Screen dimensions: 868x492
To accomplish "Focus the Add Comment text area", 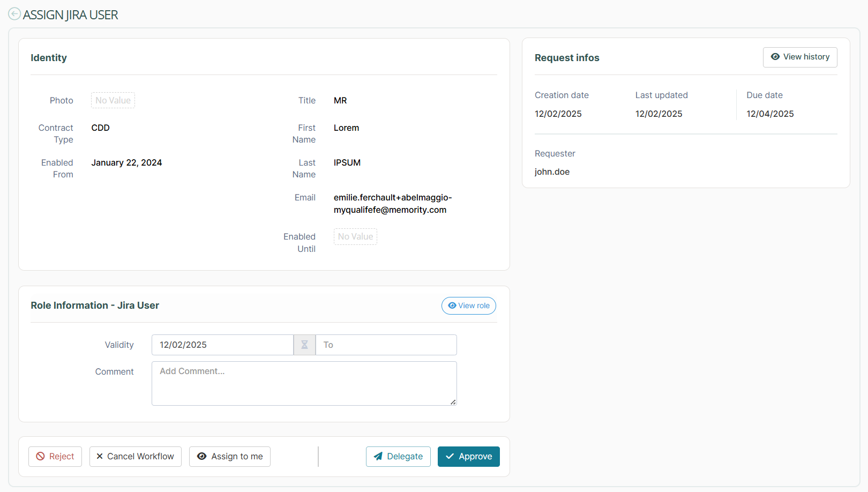I will pyautogui.click(x=304, y=383).
